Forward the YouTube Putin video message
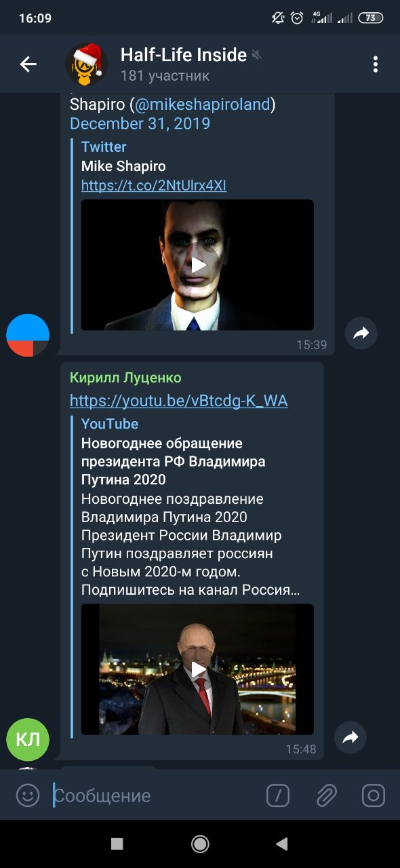The image size is (400, 868). pos(351,737)
